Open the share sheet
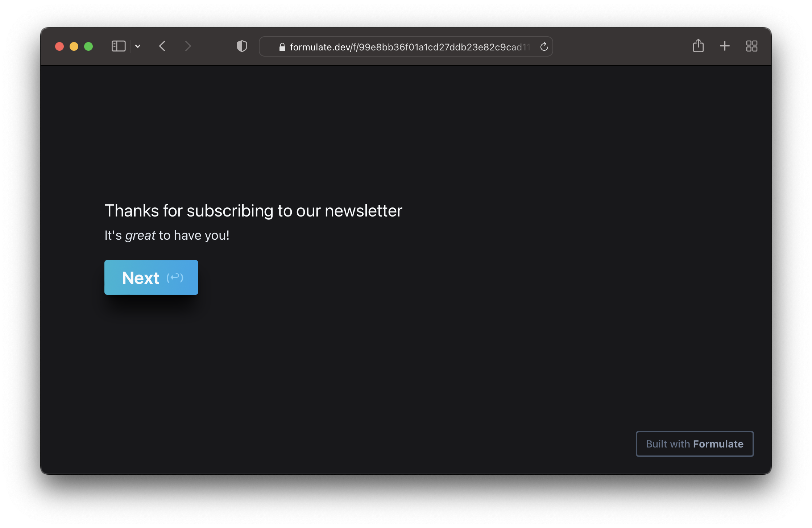 pos(698,46)
